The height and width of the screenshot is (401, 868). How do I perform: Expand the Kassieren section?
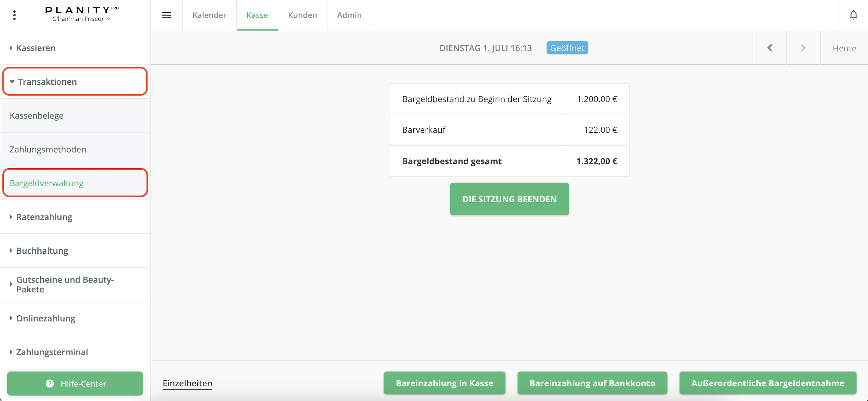36,48
